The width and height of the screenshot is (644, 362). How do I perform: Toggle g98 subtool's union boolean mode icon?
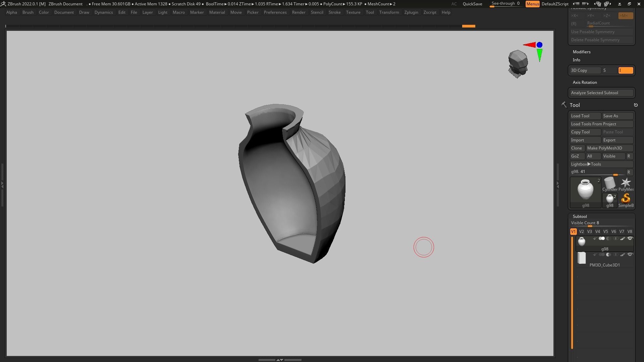[602, 239]
